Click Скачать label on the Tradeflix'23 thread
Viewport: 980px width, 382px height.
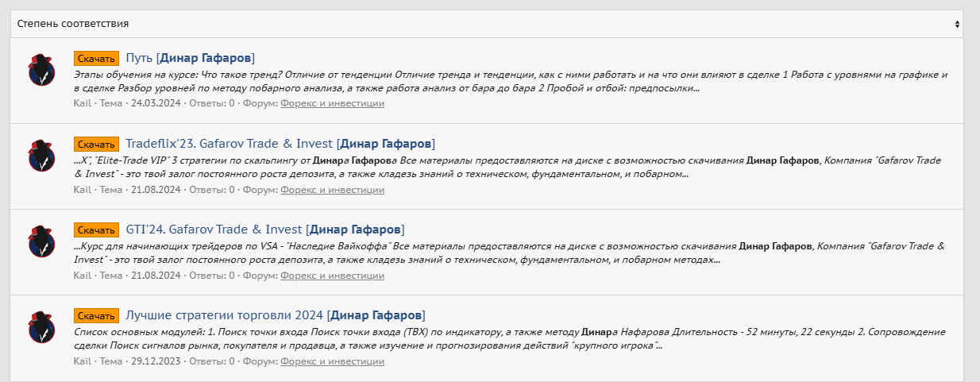(96, 144)
